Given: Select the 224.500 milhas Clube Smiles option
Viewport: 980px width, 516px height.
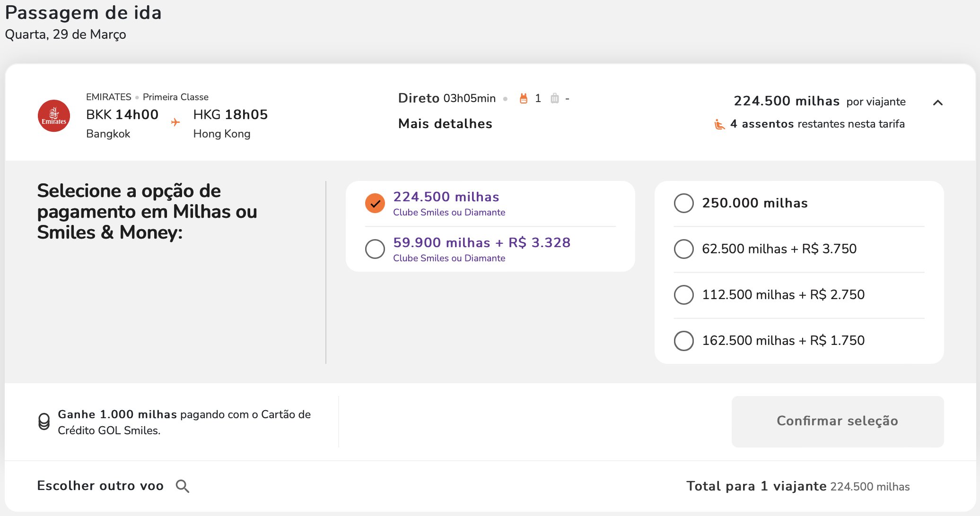Looking at the screenshot, I should (375, 204).
